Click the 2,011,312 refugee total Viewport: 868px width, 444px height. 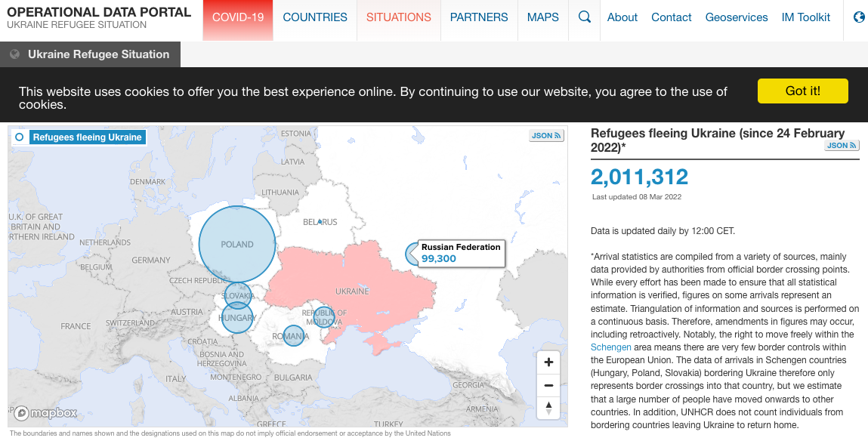tap(639, 177)
